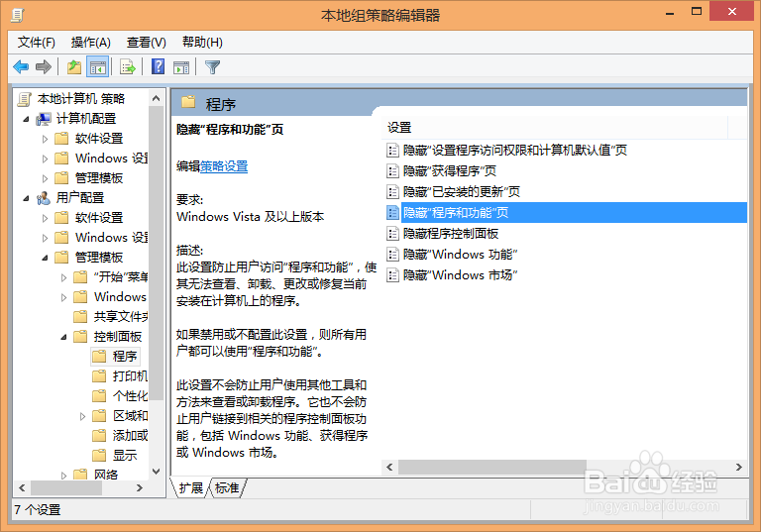Click the 计算机配置 computer icon
Viewport: 761px width, 532px height.
point(44,119)
